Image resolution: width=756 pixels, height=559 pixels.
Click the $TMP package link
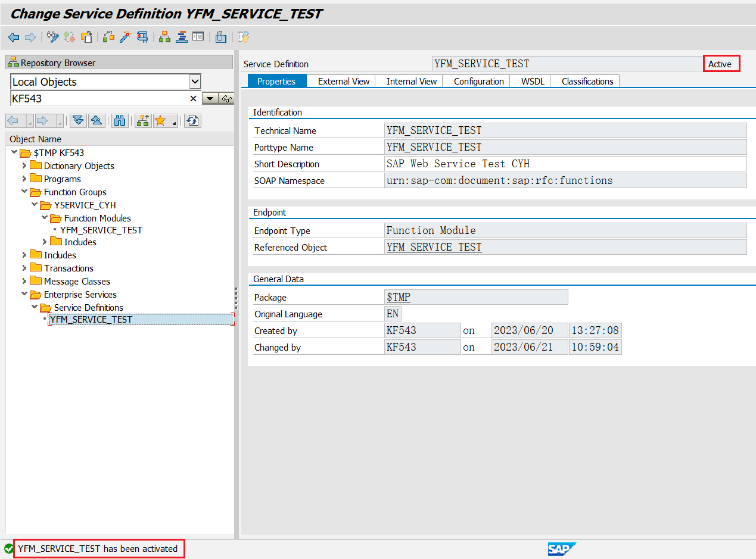(399, 298)
